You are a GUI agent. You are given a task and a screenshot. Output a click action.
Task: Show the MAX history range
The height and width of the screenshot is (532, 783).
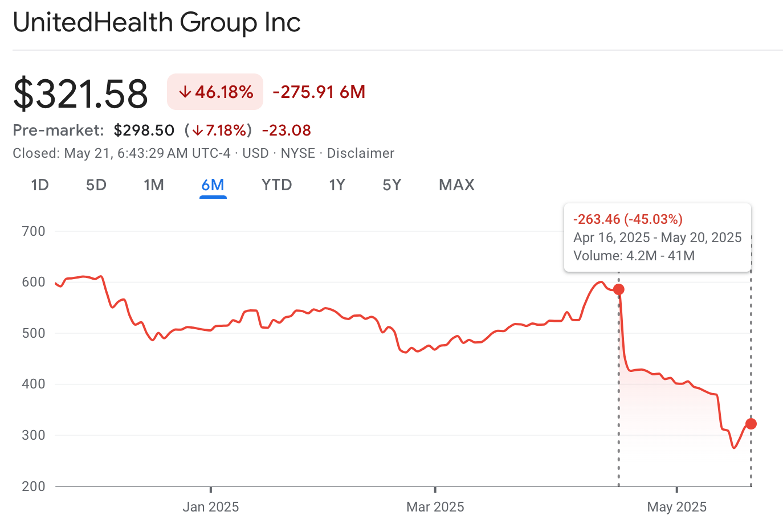click(x=456, y=185)
